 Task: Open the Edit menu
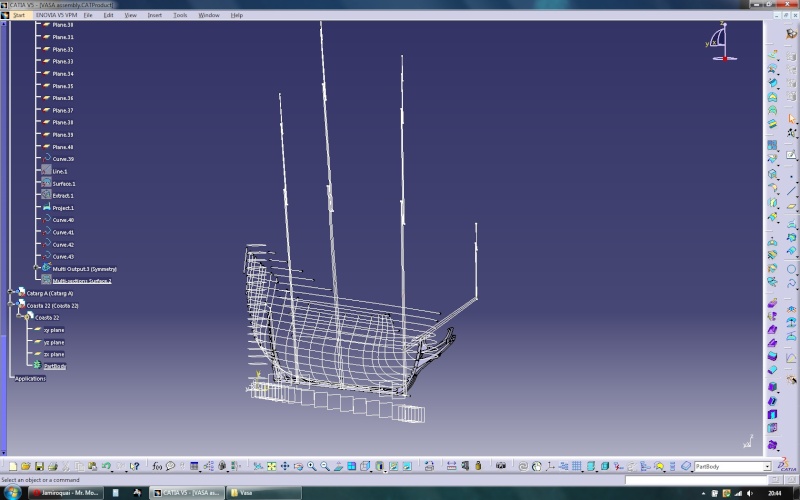point(109,15)
